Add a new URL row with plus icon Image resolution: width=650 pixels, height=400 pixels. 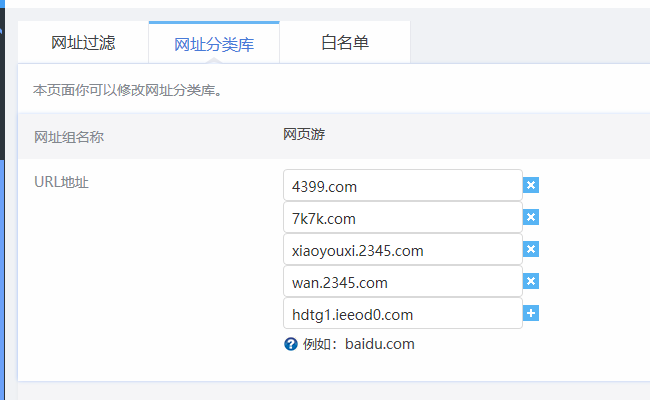[x=531, y=313]
